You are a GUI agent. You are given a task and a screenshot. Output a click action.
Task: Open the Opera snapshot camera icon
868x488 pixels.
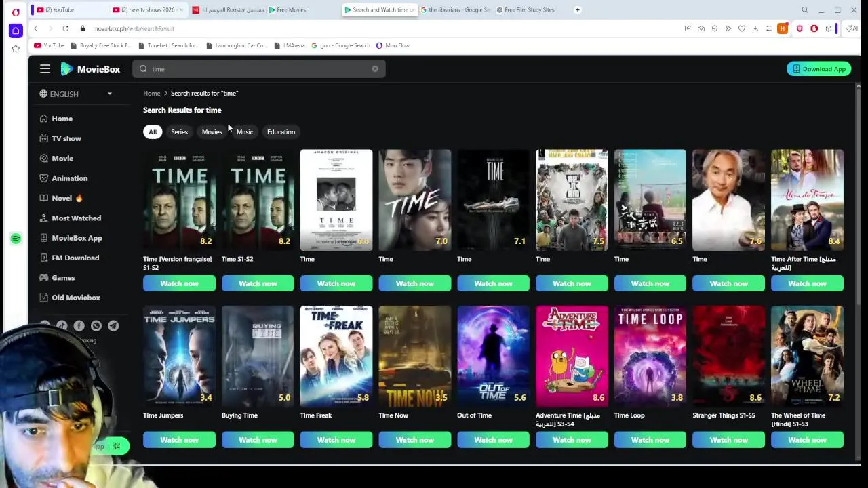click(701, 28)
